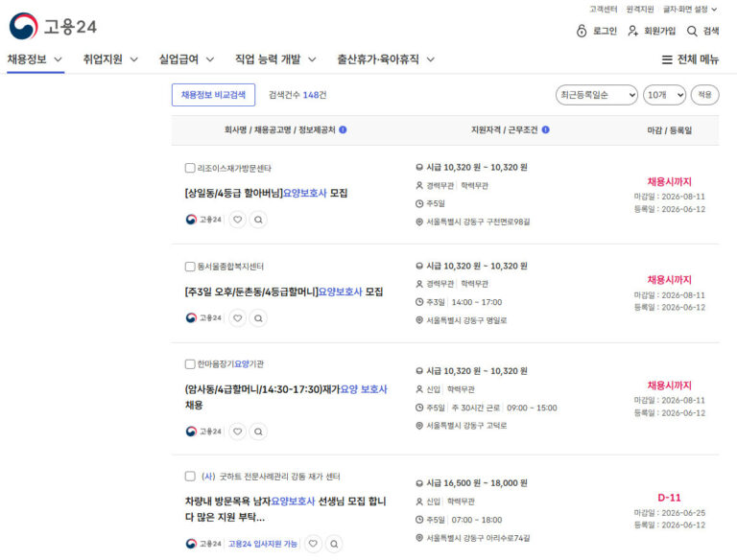Click the D-11 deadline label
Screen dimensions: 737x560
pyautogui.click(x=669, y=498)
